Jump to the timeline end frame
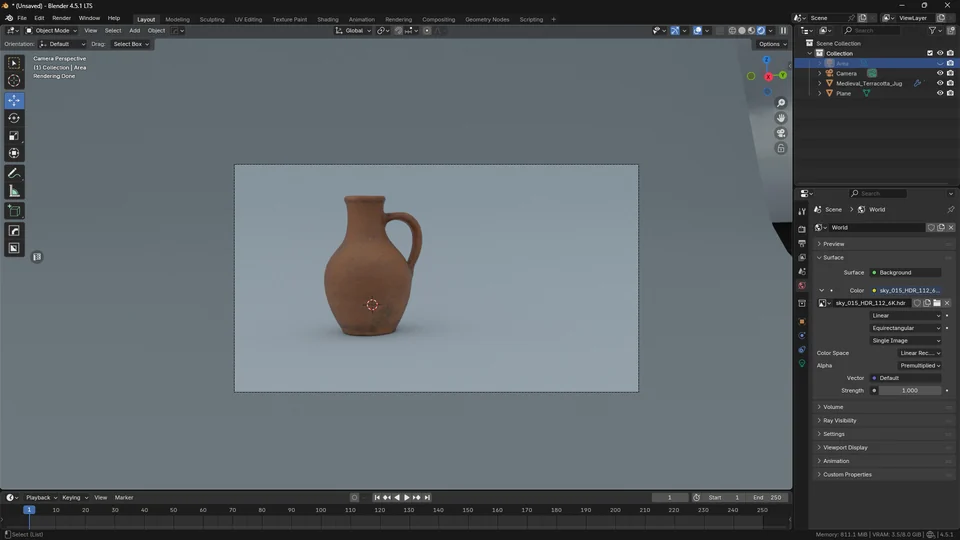 pyautogui.click(x=427, y=498)
